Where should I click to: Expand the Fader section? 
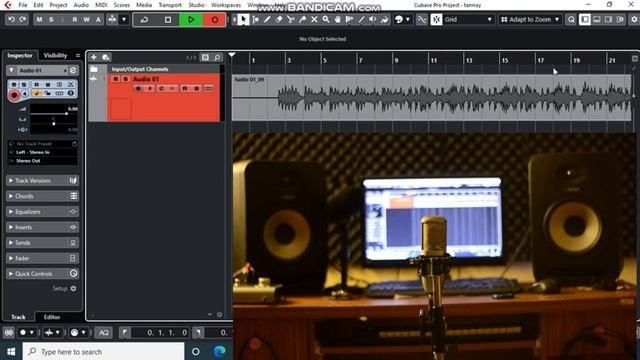point(42,258)
